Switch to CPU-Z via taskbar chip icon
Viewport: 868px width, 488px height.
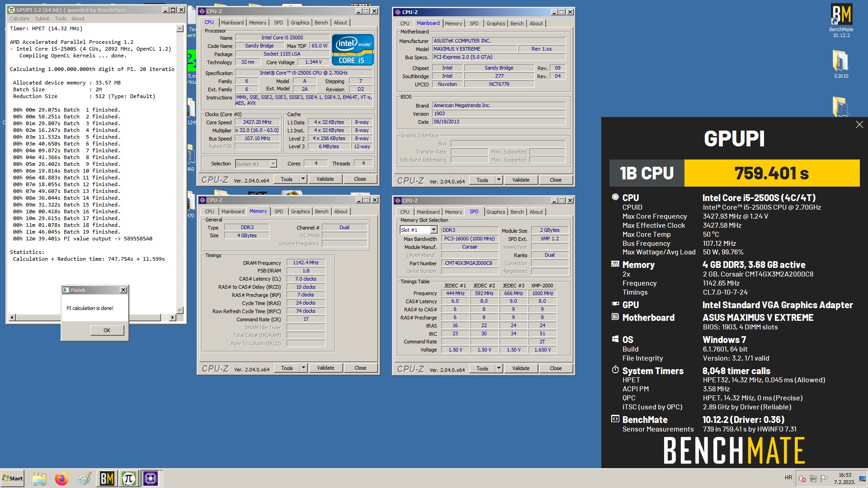point(151,479)
